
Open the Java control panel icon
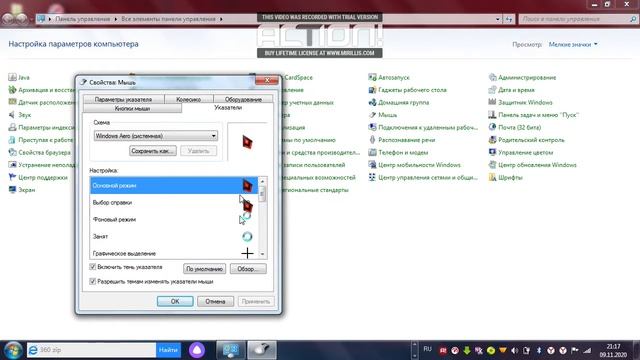[12, 77]
